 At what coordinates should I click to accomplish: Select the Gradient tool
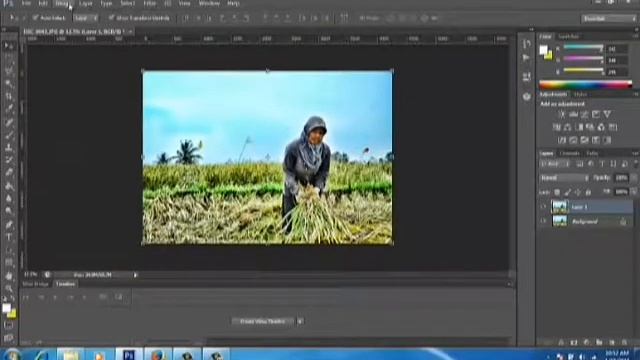(x=8, y=186)
